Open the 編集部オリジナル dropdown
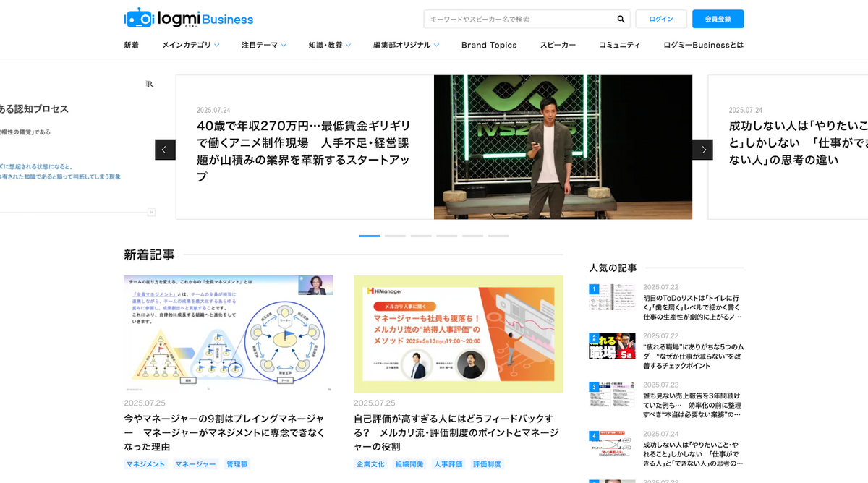The image size is (868, 483). tap(406, 45)
